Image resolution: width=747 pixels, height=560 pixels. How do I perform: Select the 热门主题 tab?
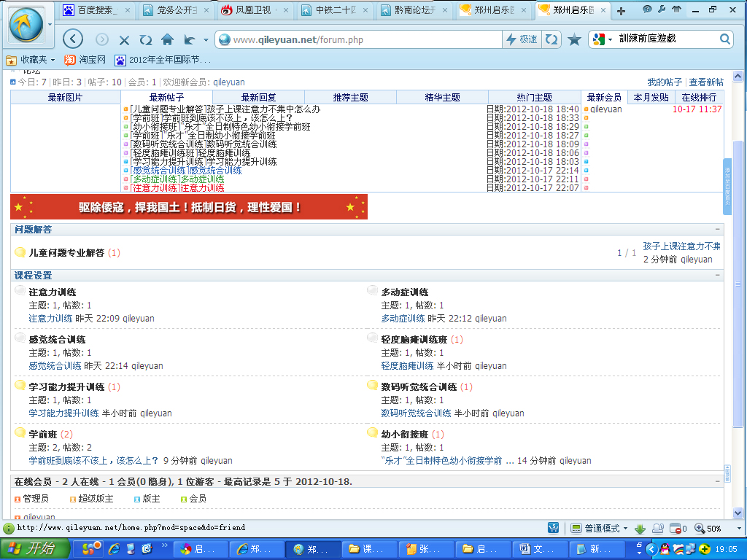point(534,98)
